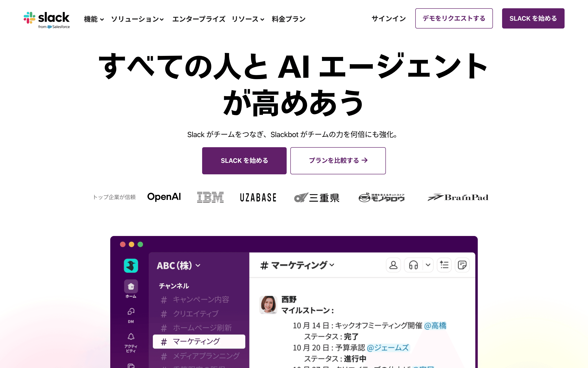Click the BrainPad logo
The image size is (588, 368).
(x=458, y=197)
